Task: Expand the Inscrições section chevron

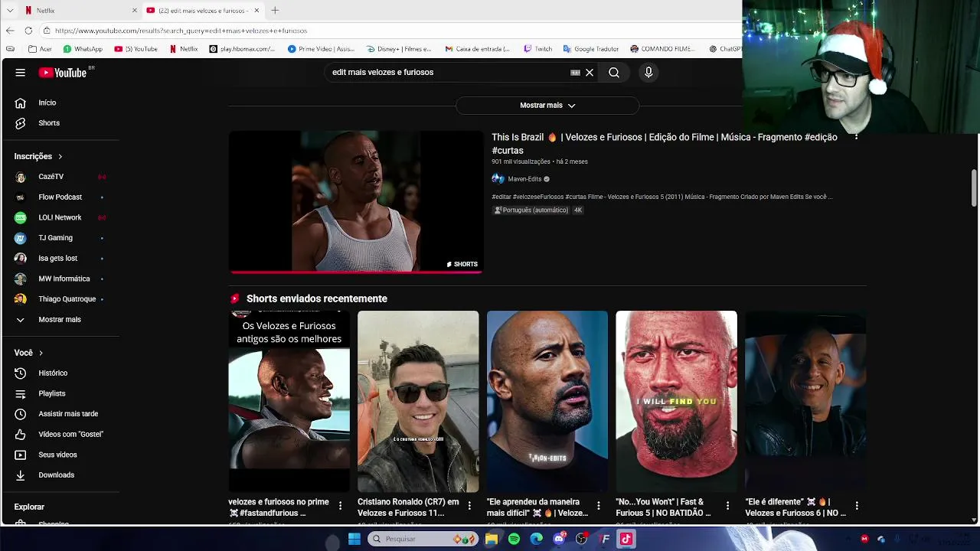Action: [x=60, y=157]
